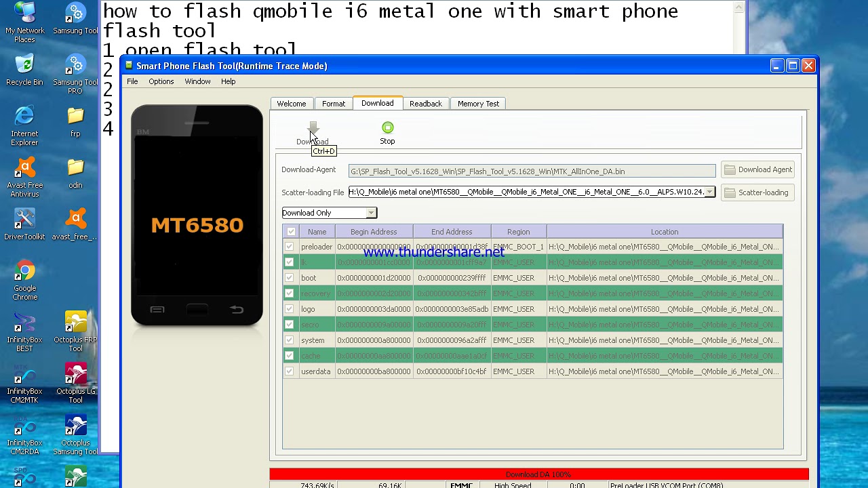This screenshot has height=488, width=868.
Task: Switch to the Welcome tab
Action: point(292,104)
